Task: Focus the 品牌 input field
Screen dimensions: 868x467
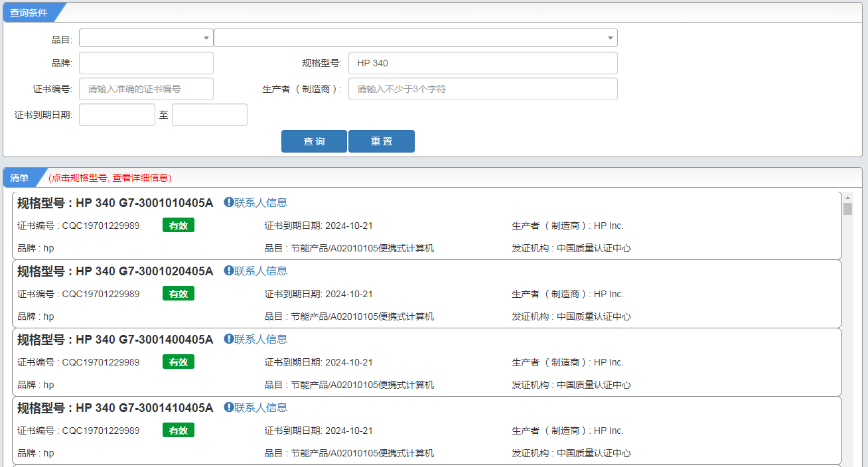Action: (146, 63)
